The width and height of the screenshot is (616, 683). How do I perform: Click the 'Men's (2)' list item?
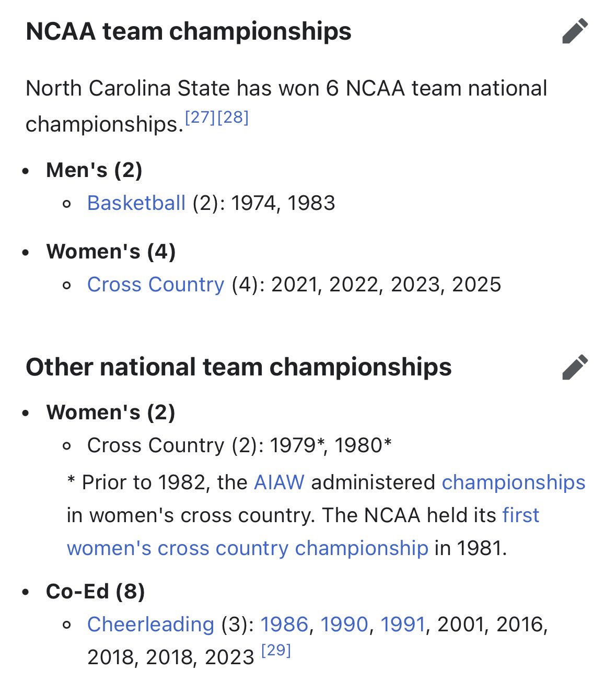pos(94,170)
